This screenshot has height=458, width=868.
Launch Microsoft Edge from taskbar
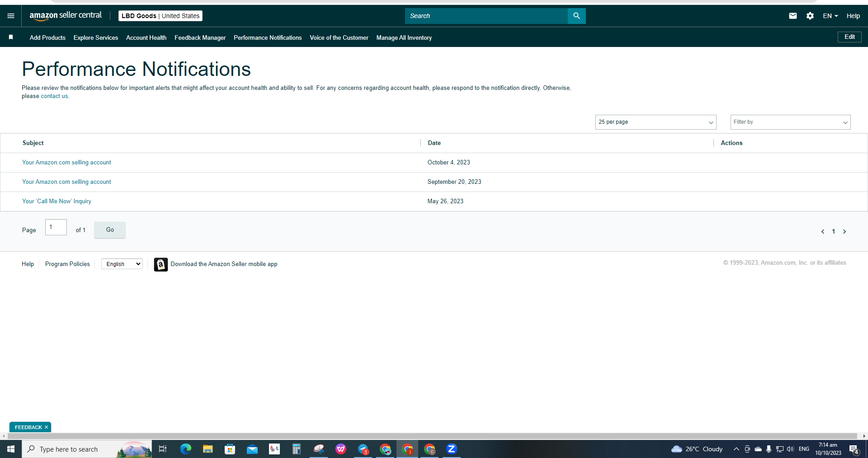pos(185,449)
